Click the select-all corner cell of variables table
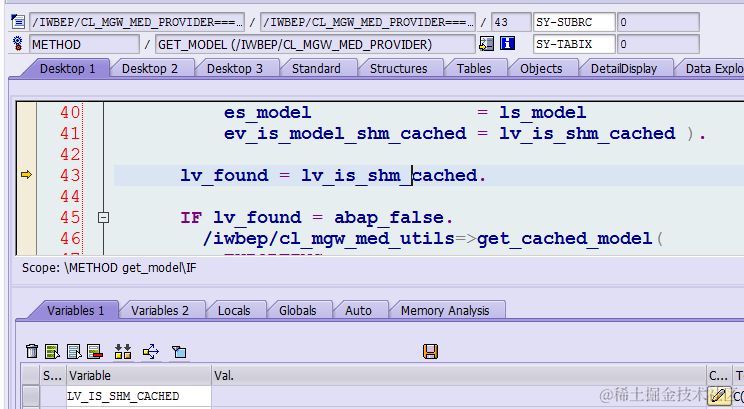The image size is (744, 409). click(x=30, y=375)
